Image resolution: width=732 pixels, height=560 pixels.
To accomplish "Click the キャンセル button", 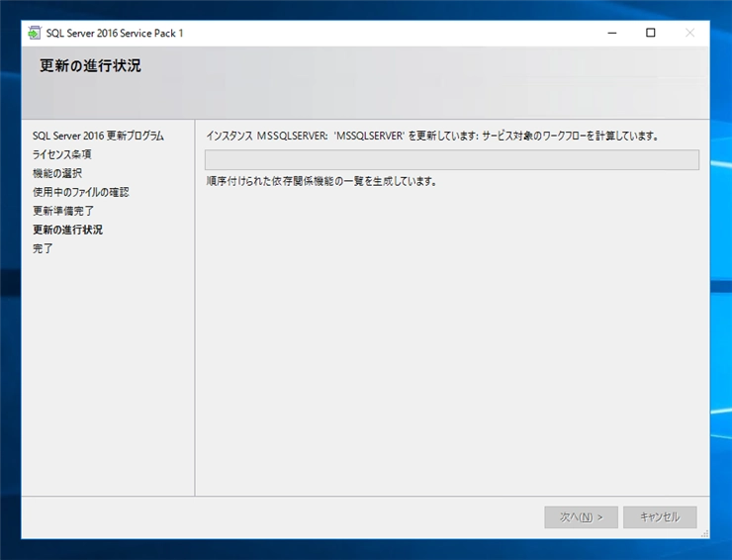I will tap(660, 517).
